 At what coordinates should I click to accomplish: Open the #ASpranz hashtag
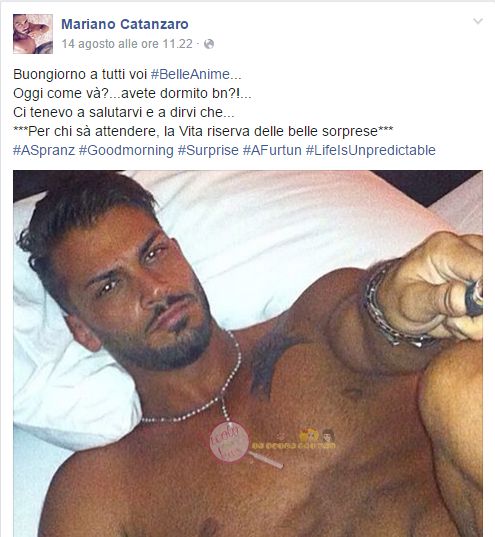click(44, 150)
